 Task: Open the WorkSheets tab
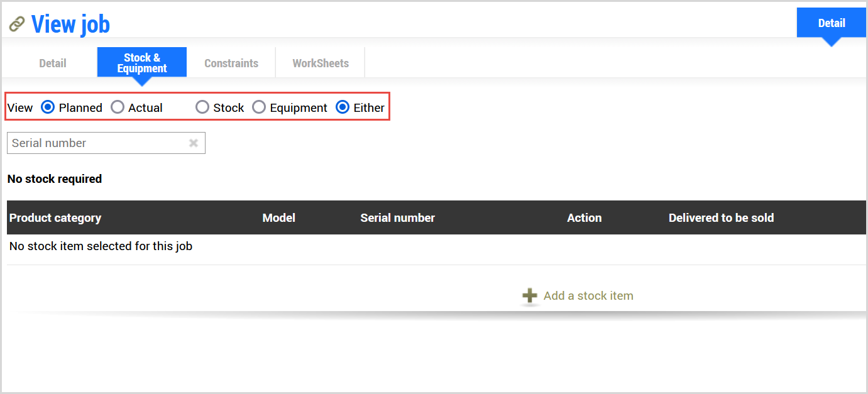[321, 63]
